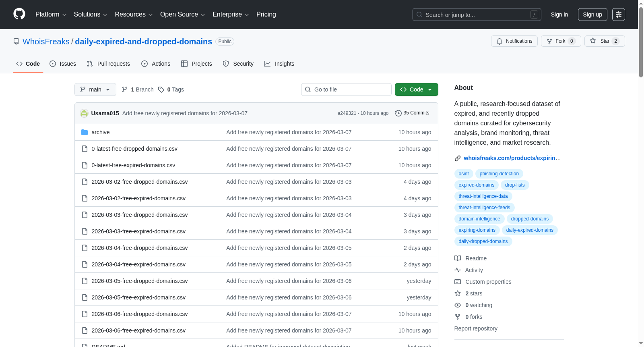
Task: Click the Search or jump to field
Action: pos(477,15)
